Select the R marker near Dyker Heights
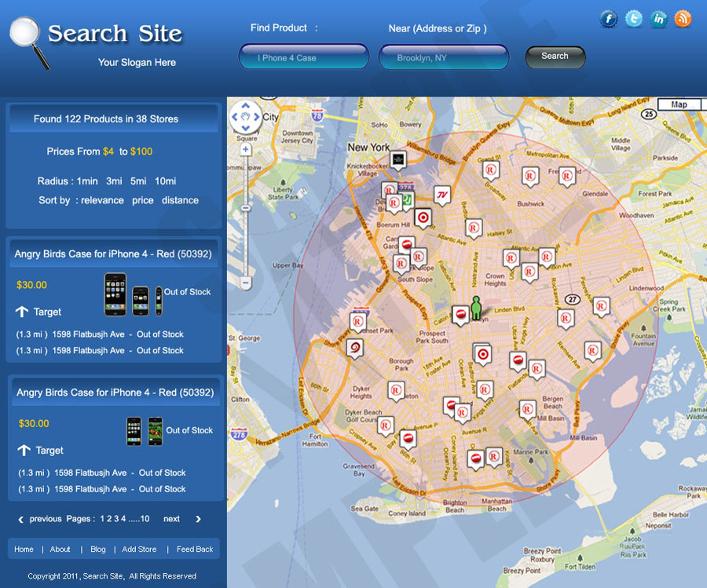Viewport: 707px width, 588px height. pos(396,392)
